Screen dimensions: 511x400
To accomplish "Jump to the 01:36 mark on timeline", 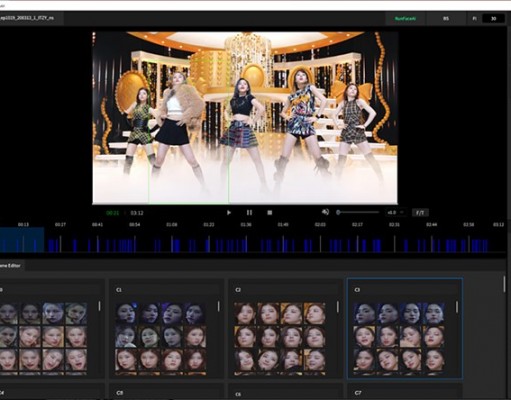I will click(x=246, y=225).
